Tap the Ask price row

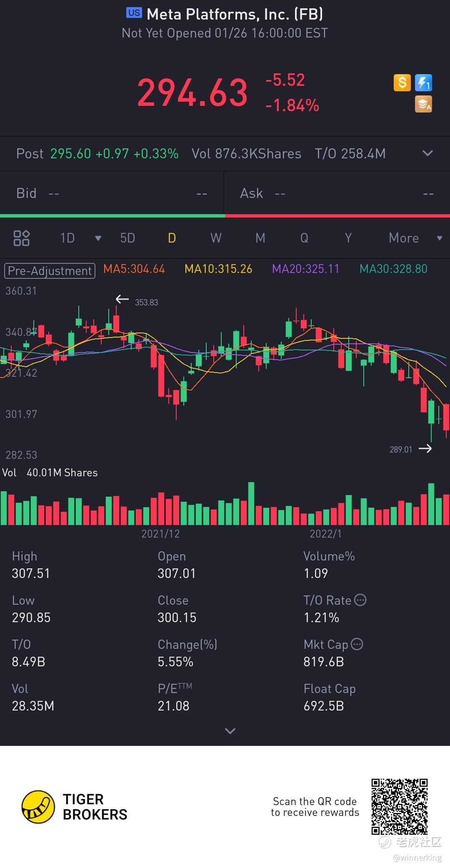point(337,193)
